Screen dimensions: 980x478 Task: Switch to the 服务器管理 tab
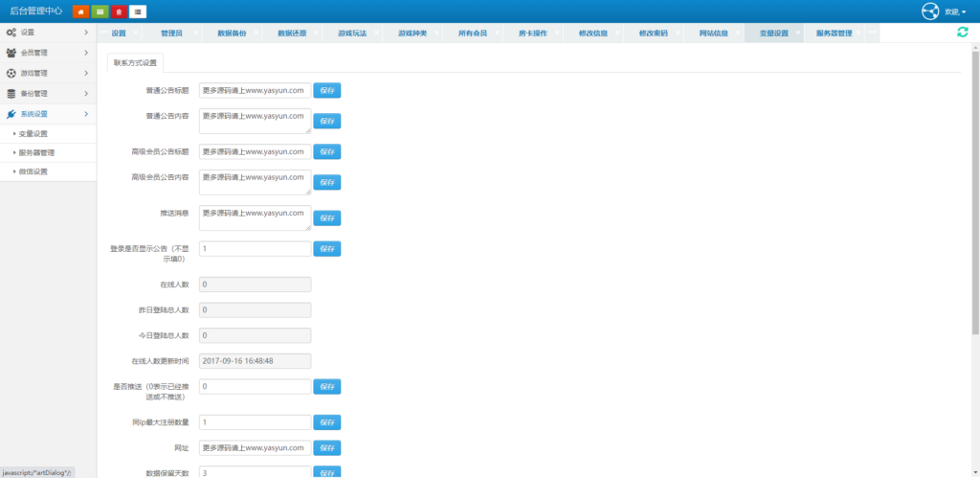pyautogui.click(x=834, y=33)
